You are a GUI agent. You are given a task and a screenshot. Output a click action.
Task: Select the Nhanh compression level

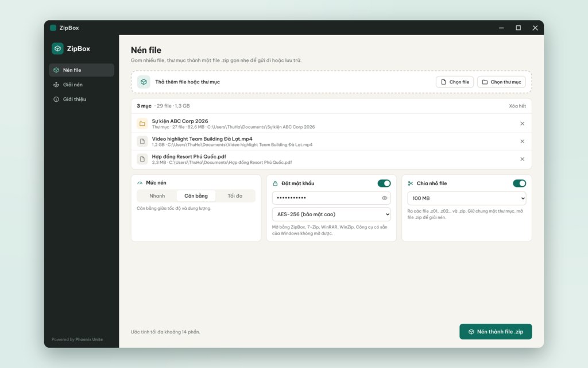pos(157,196)
